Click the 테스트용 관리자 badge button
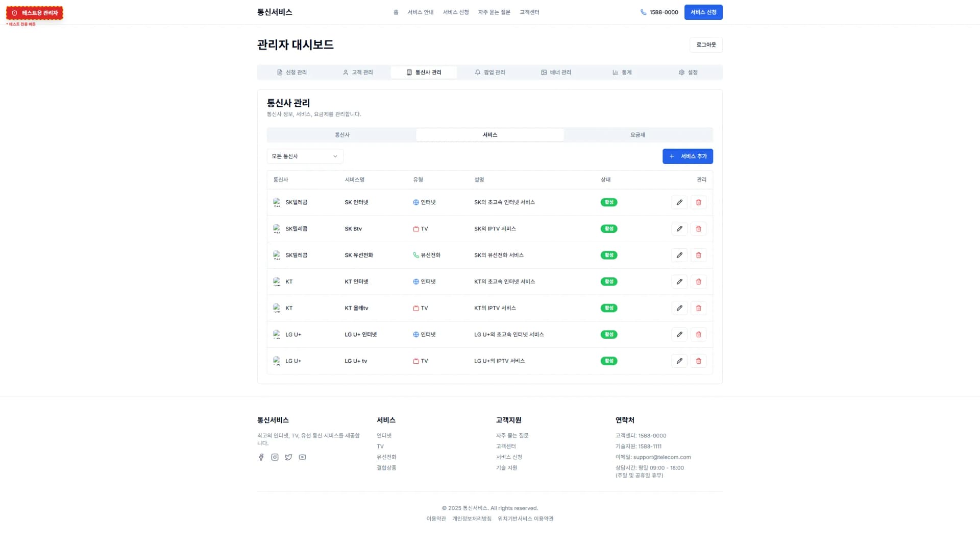Viewport: 980px width, 541px height. click(x=35, y=13)
